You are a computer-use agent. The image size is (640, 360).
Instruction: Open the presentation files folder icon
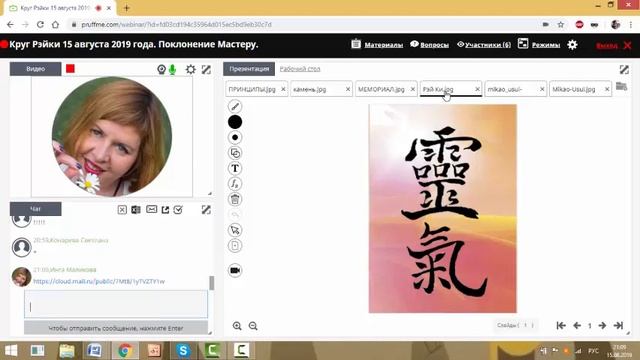[x=621, y=86]
